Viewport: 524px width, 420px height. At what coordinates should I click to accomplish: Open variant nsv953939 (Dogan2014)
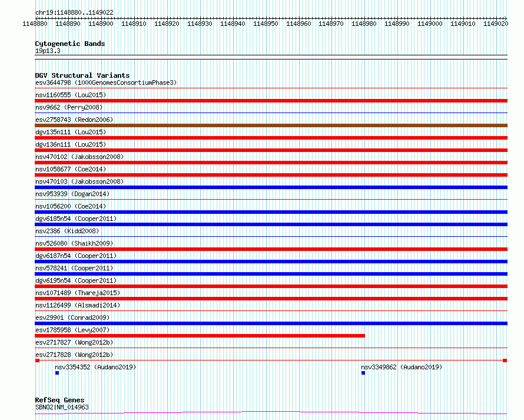72,194
